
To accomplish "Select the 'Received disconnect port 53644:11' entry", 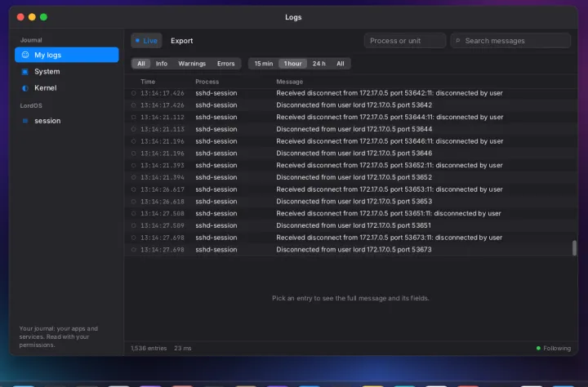I will (350, 117).
